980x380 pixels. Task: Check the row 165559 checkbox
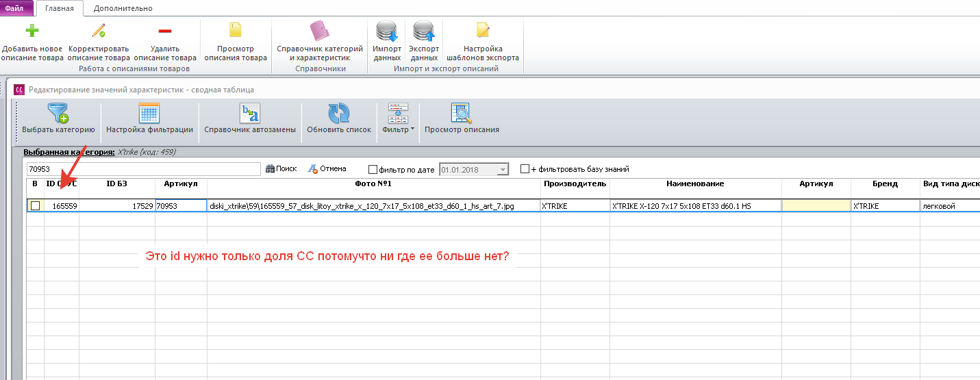[35, 205]
